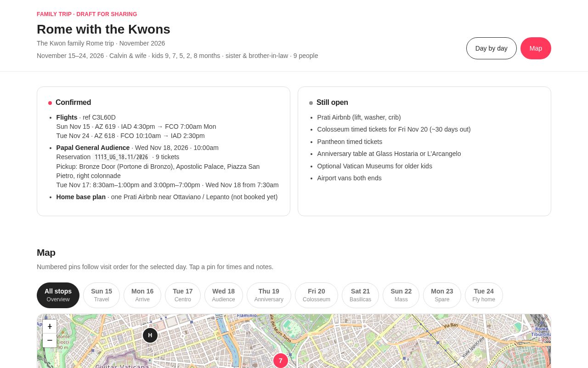
Task: Click the AZ 618 return flight line
Action: tap(130, 136)
